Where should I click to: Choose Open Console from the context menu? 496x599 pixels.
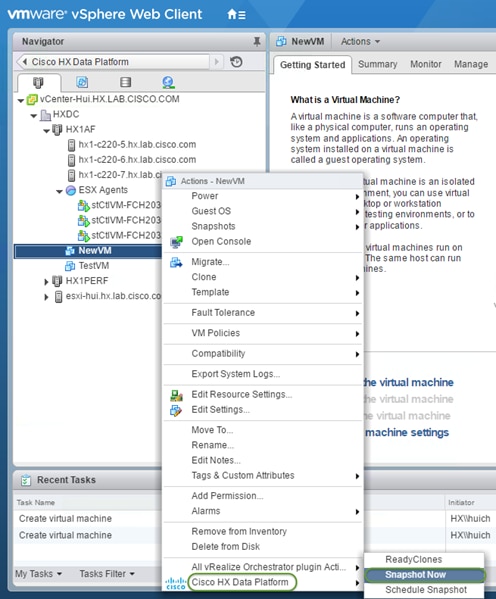click(x=221, y=241)
